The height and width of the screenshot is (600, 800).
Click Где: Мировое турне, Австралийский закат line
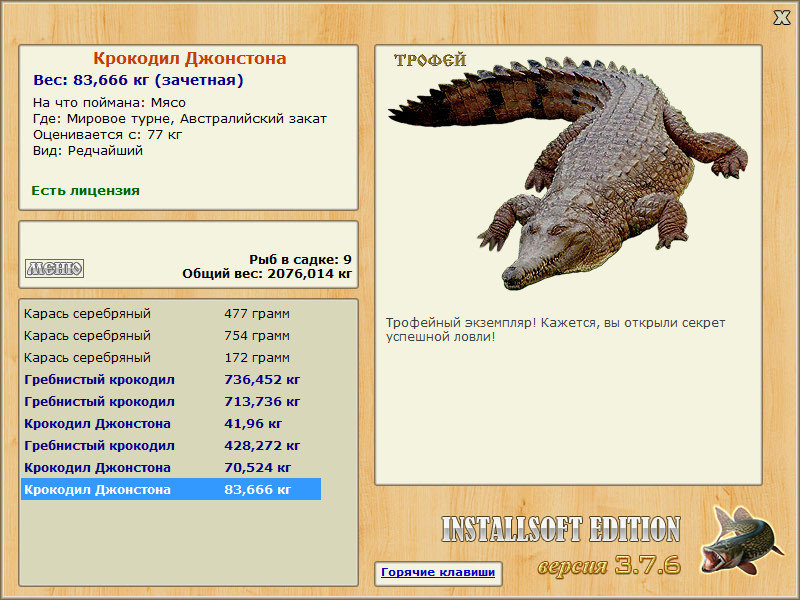point(180,119)
